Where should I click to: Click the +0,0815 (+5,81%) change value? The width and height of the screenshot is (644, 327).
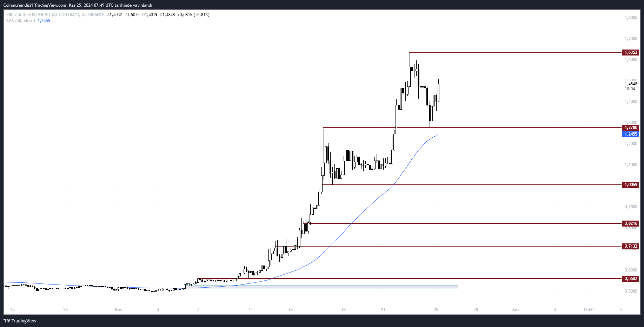pyautogui.click(x=193, y=15)
